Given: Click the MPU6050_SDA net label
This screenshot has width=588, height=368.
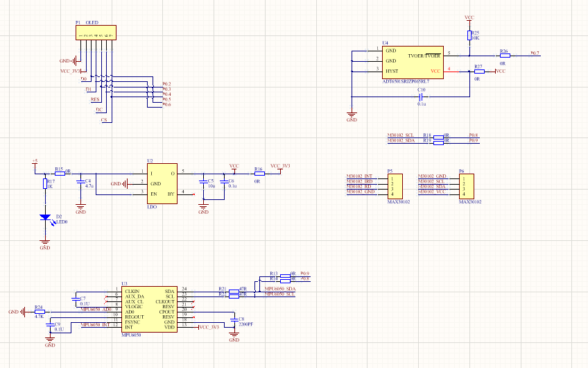Looking at the screenshot, I should click(x=280, y=289).
